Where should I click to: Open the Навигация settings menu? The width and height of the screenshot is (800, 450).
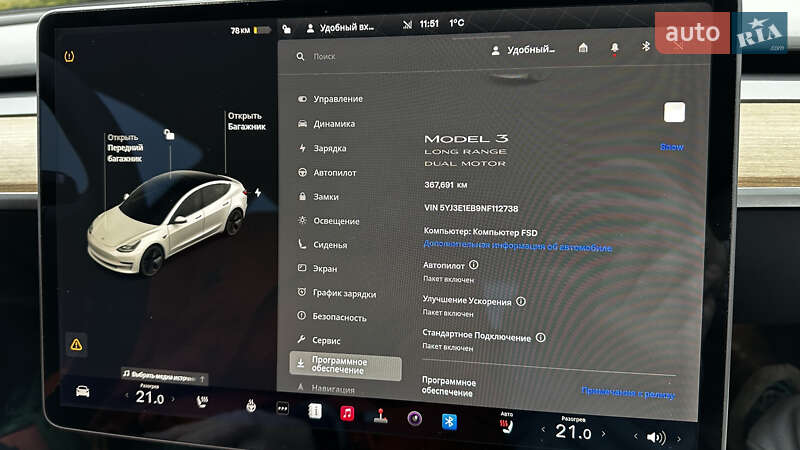pyautogui.click(x=327, y=388)
